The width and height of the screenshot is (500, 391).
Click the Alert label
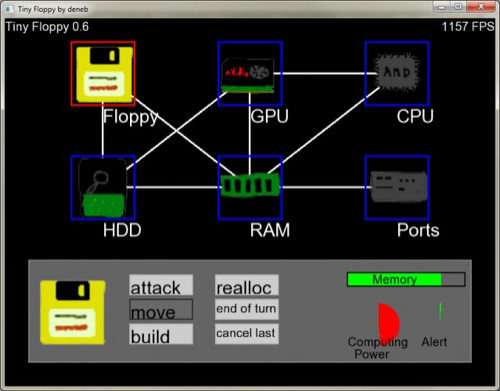[434, 342]
